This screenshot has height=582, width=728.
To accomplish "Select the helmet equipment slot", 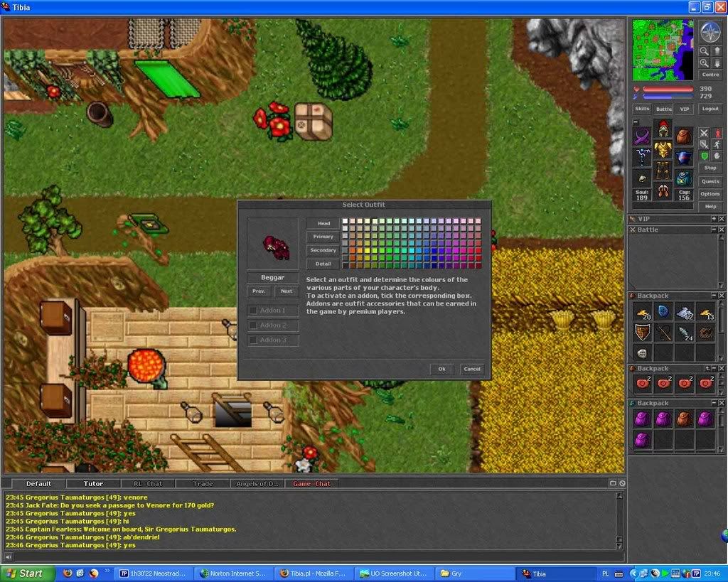I will [663, 128].
